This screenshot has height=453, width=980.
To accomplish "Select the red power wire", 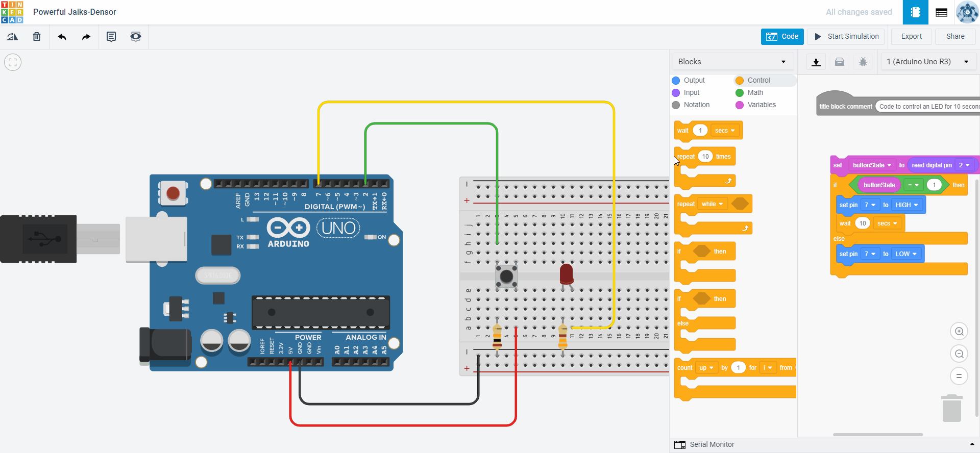I will (x=403, y=424).
